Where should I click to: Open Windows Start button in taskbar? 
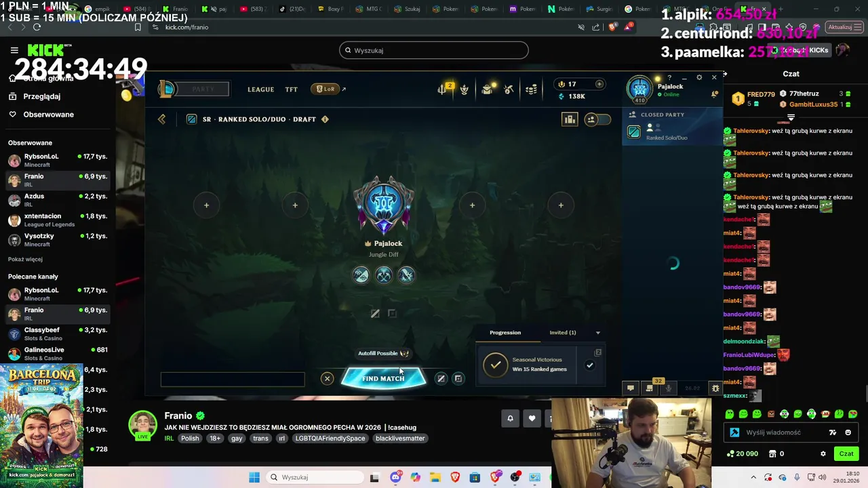pyautogui.click(x=254, y=477)
